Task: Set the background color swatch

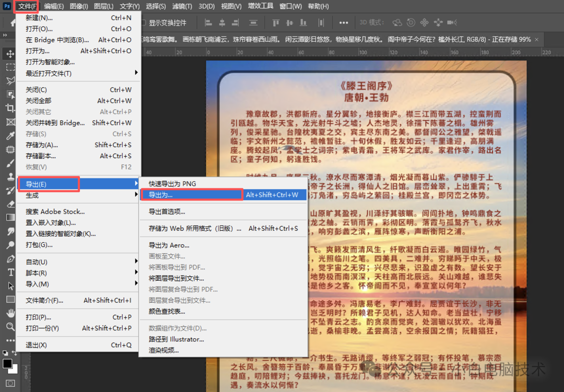Action: pyautogui.click(x=15, y=371)
